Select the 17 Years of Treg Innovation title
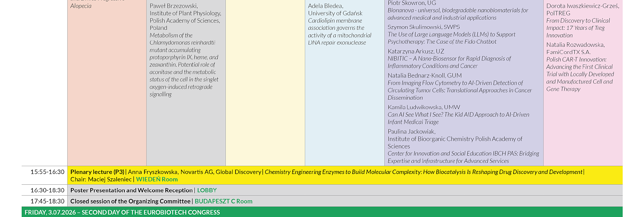The image size is (644, 217). tap(578, 28)
